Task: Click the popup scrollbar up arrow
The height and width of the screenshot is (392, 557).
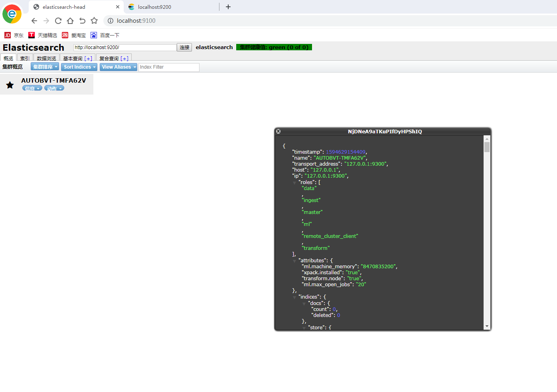Action: click(x=487, y=139)
